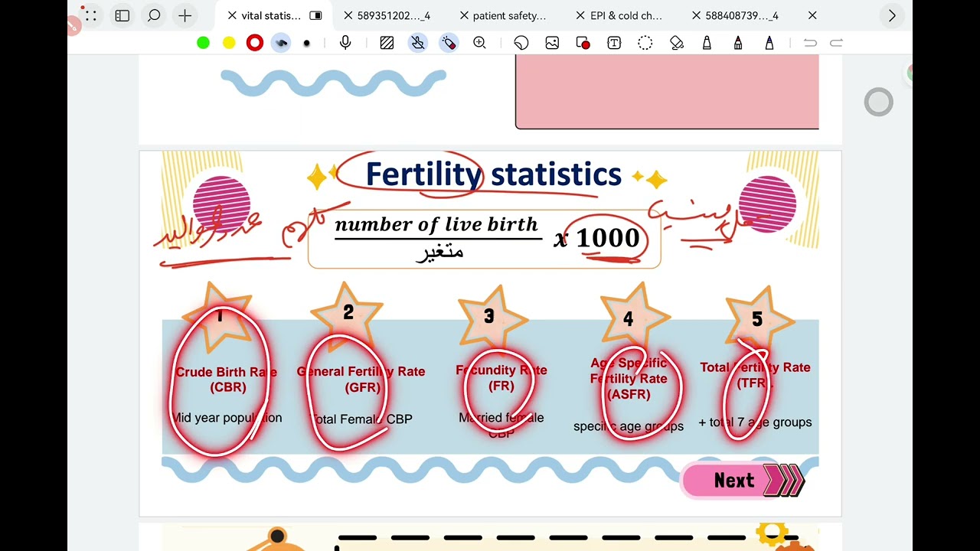Click the specific age groups text
This screenshot has width=980, height=551.
click(629, 426)
